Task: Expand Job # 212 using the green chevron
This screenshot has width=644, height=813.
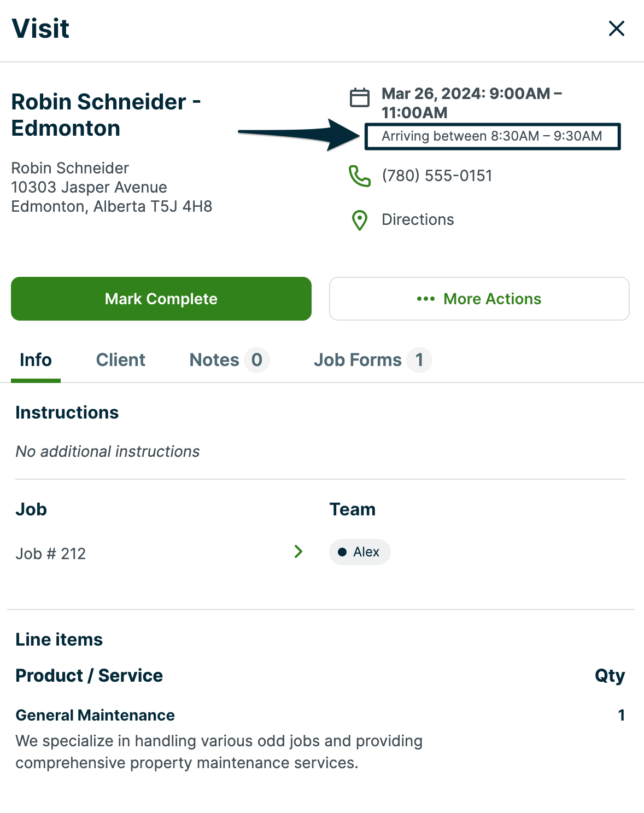Action: (x=298, y=551)
